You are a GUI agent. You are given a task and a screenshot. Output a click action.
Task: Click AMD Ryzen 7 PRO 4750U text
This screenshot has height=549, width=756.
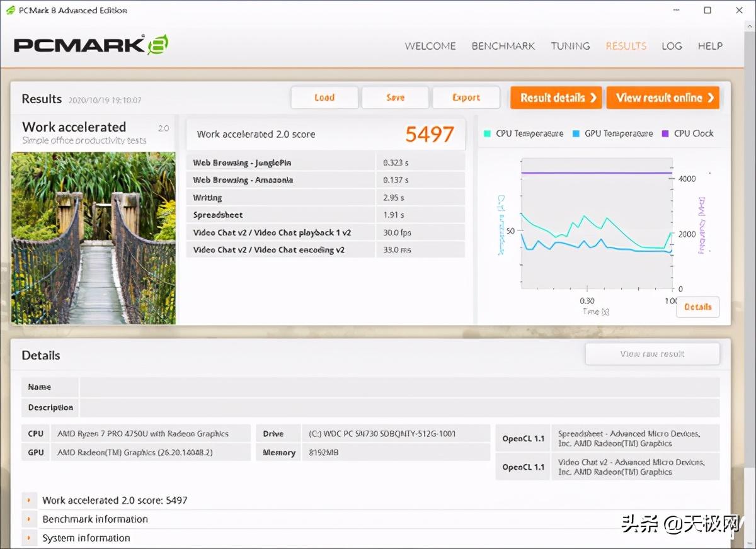(143, 434)
